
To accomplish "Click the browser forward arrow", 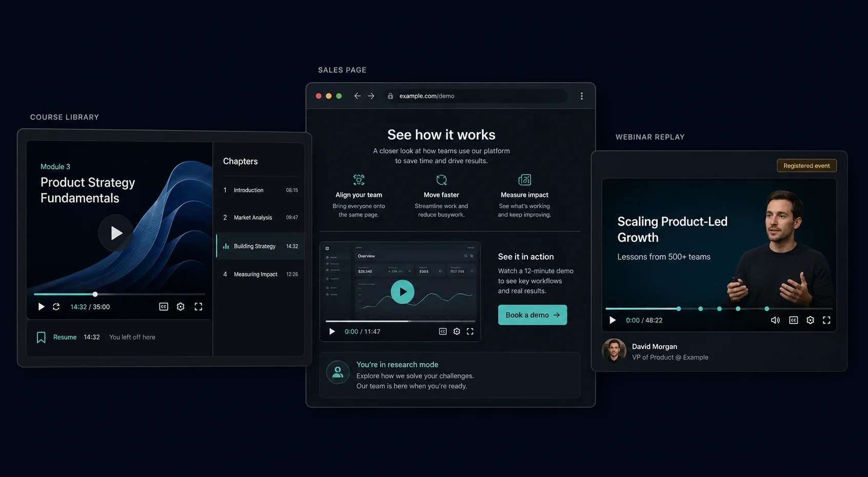I will [x=371, y=96].
